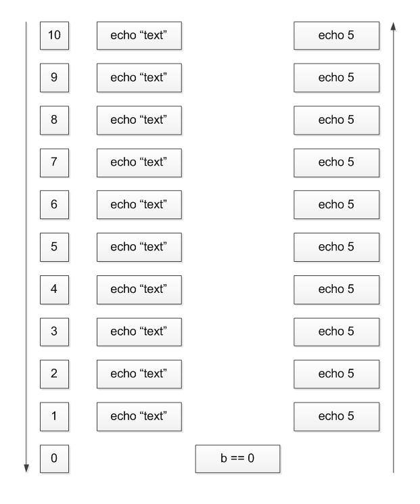Screen dimensions: 420x504
Task: Click the b == 0 condition box
Action: [x=238, y=459]
